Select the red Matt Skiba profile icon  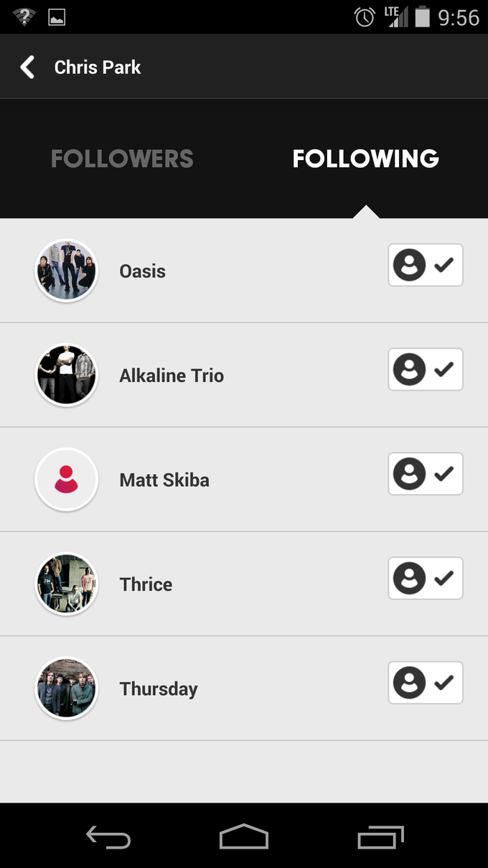coord(66,479)
